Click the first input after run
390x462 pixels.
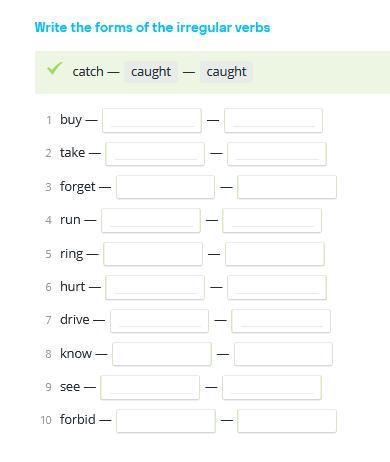point(151,220)
